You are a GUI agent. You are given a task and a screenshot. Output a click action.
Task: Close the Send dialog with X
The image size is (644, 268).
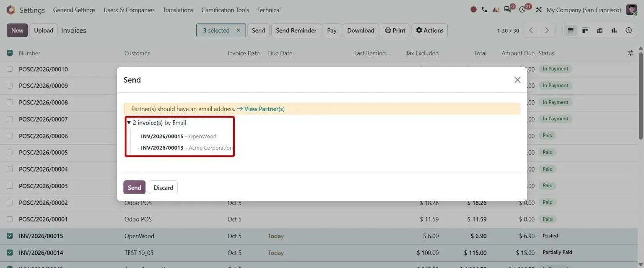517,80
